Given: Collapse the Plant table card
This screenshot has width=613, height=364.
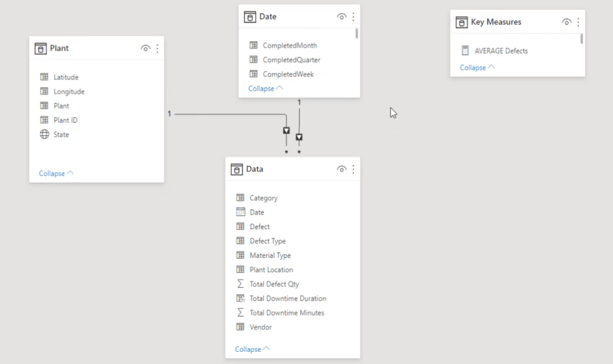Looking at the screenshot, I should click(56, 173).
